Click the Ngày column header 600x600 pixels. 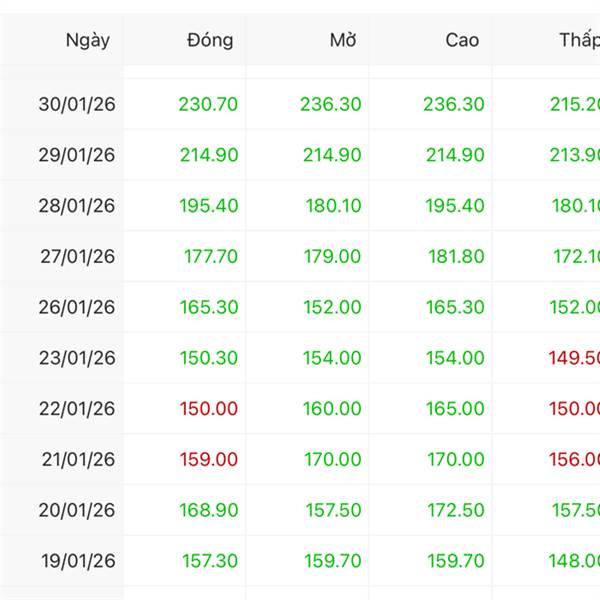(x=87, y=41)
